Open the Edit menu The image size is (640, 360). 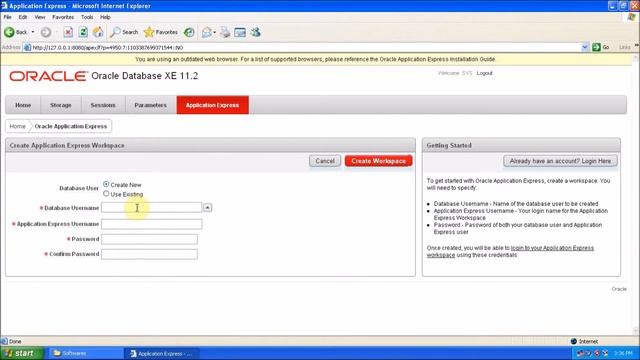[23, 17]
